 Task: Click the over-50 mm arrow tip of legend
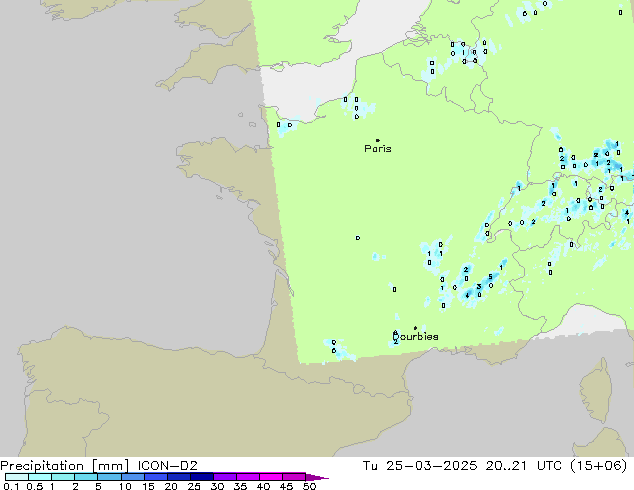(317, 477)
